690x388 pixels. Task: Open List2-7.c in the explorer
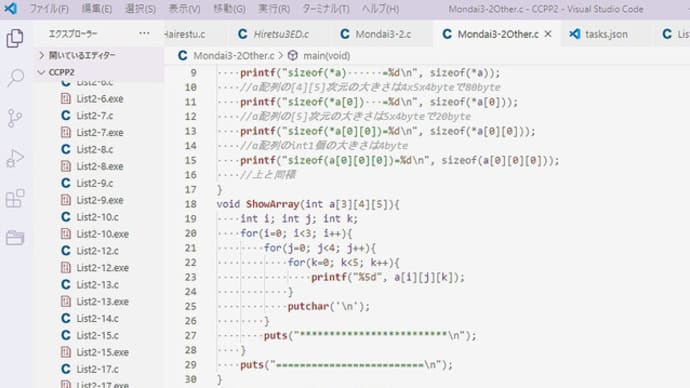[94, 115]
